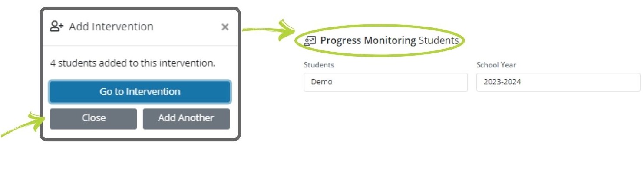
Task: Click the School Year field label
Action: coord(496,65)
